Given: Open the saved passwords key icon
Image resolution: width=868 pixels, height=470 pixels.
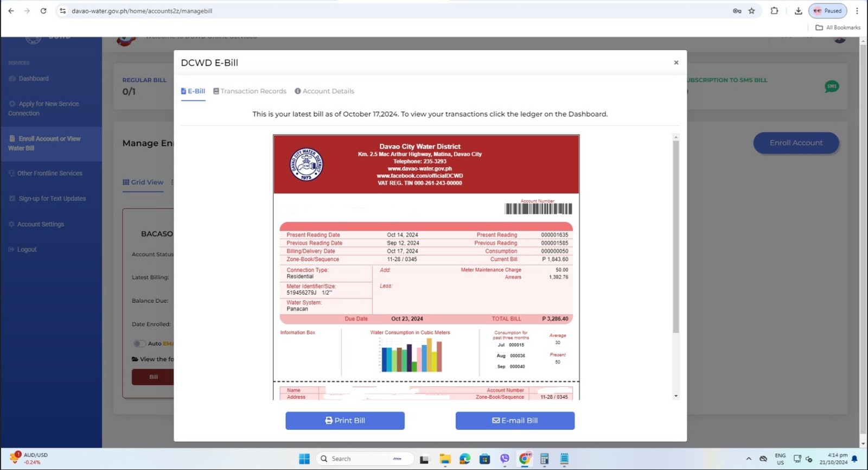Looking at the screenshot, I should click(737, 11).
